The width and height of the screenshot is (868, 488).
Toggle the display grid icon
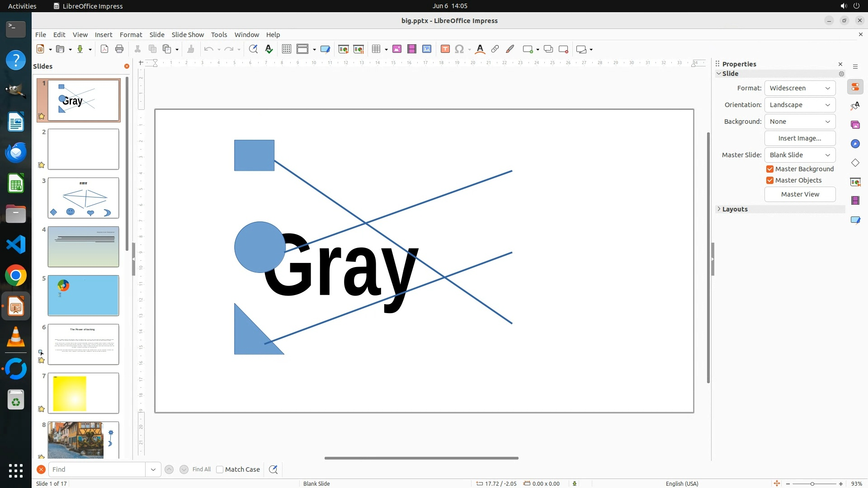point(286,49)
